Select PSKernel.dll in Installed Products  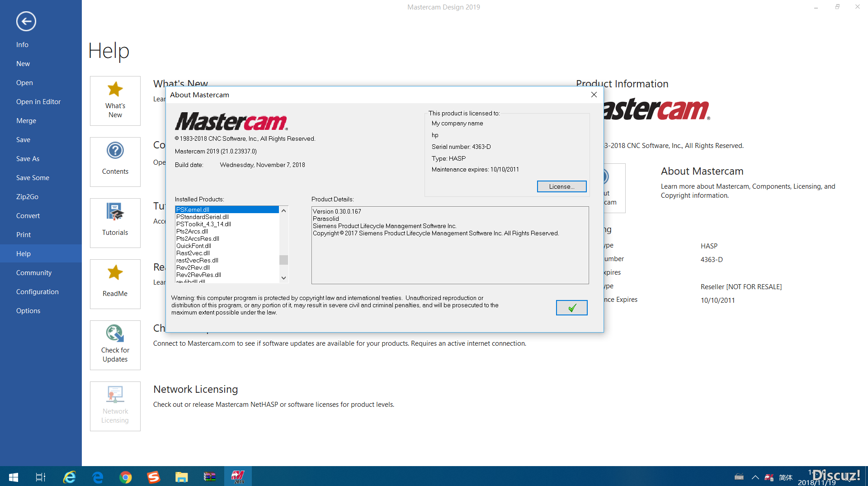click(227, 210)
